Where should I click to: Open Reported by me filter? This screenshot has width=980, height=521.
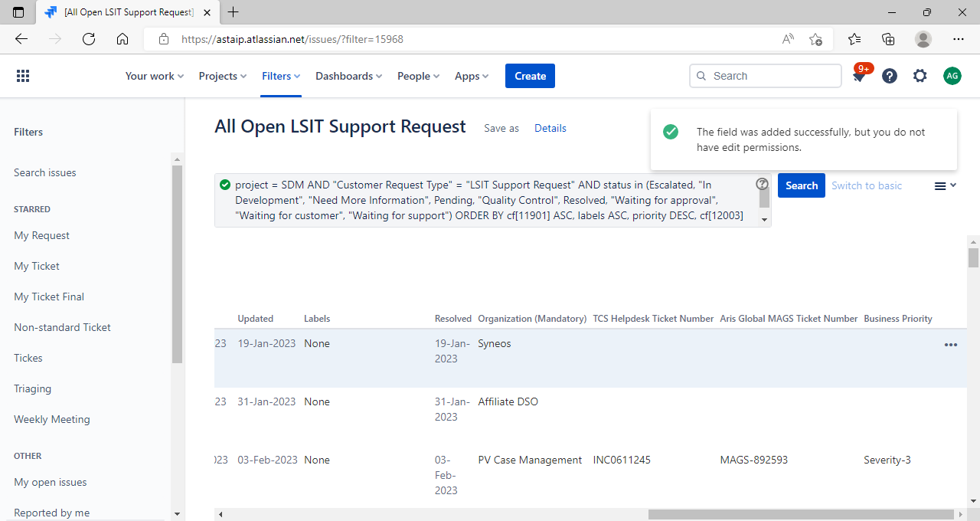(52, 513)
